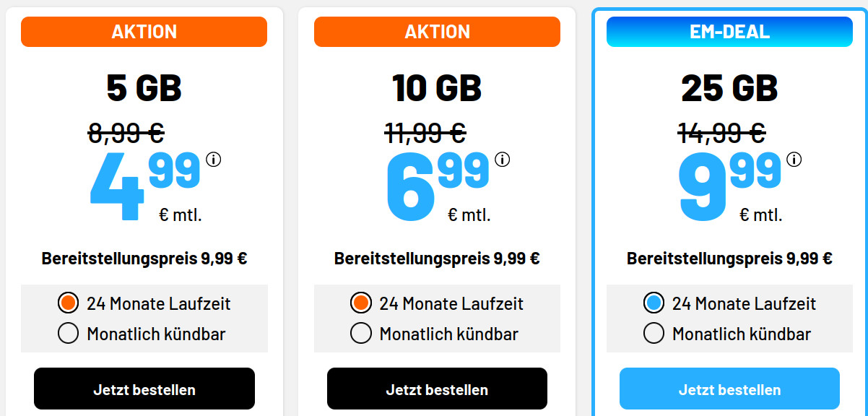Open the info icon next to 9,99 € price
The height and width of the screenshot is (416, 868).
(x=793, y=158)
